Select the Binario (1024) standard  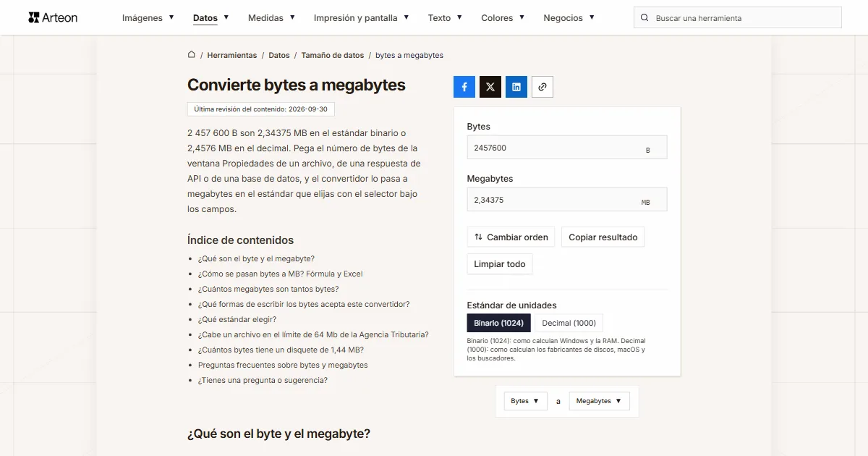pos(499,323)
